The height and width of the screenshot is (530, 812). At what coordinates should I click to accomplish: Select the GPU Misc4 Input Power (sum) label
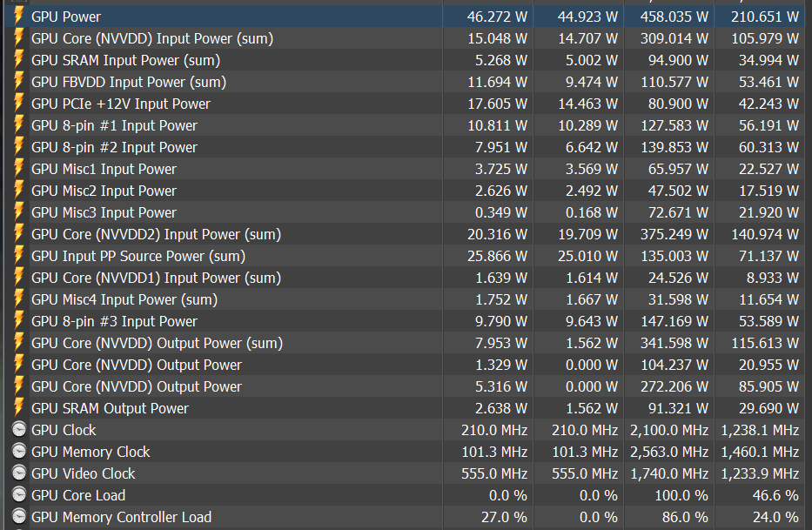[124, 299]
